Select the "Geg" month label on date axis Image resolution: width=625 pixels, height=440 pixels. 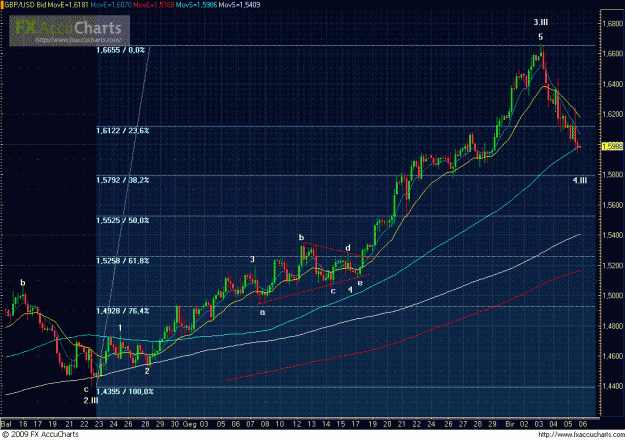(189, 424)
